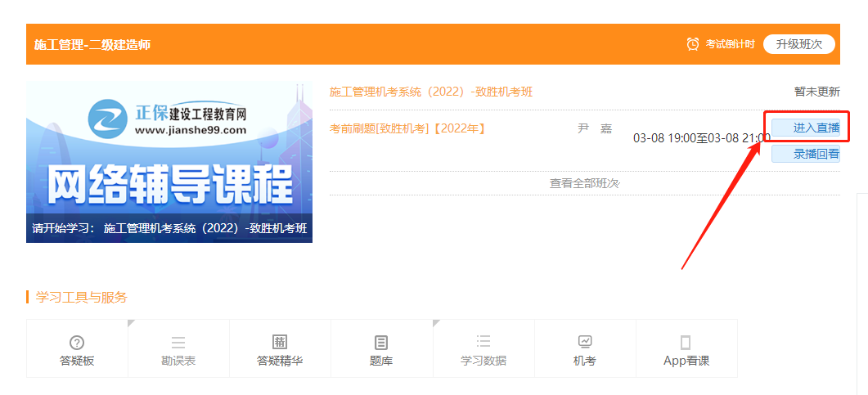Open the 勘误表 errata list icon

pos(178,343)
